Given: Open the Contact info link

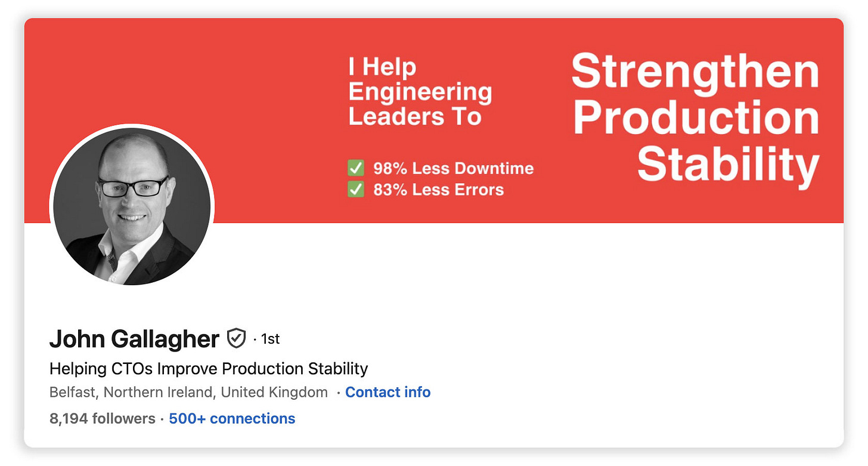Looking at the screenshot, I should click(388, 392).
